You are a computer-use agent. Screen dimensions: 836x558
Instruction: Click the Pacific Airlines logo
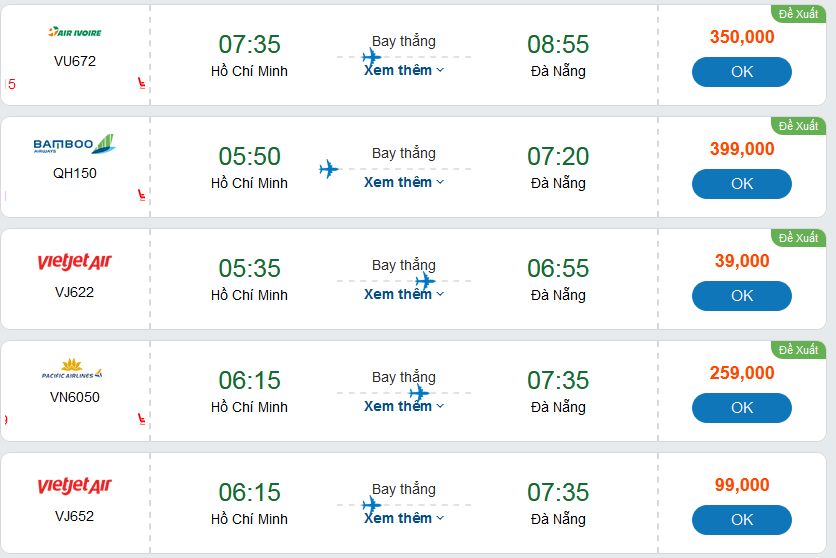coord(73,369)
